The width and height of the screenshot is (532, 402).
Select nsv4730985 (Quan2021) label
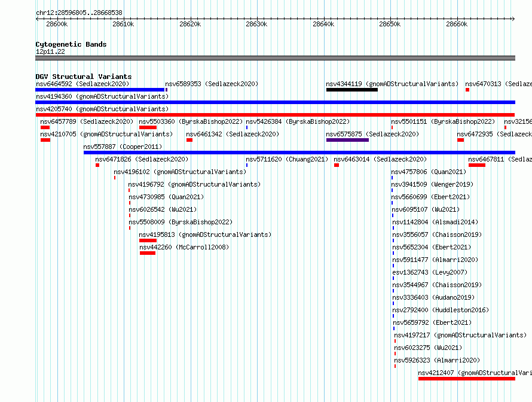coord(166,197)
